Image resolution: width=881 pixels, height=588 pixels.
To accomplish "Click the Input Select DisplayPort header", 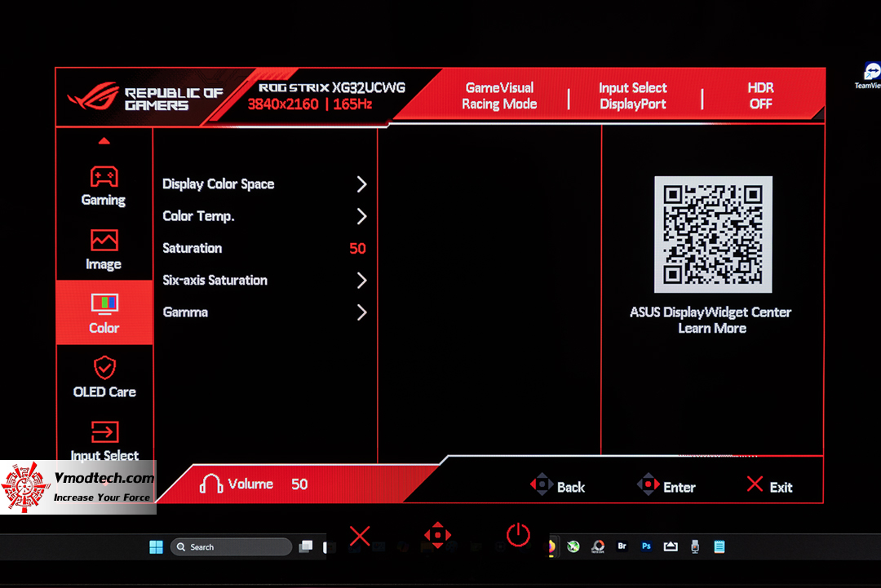I will (633, 95).
